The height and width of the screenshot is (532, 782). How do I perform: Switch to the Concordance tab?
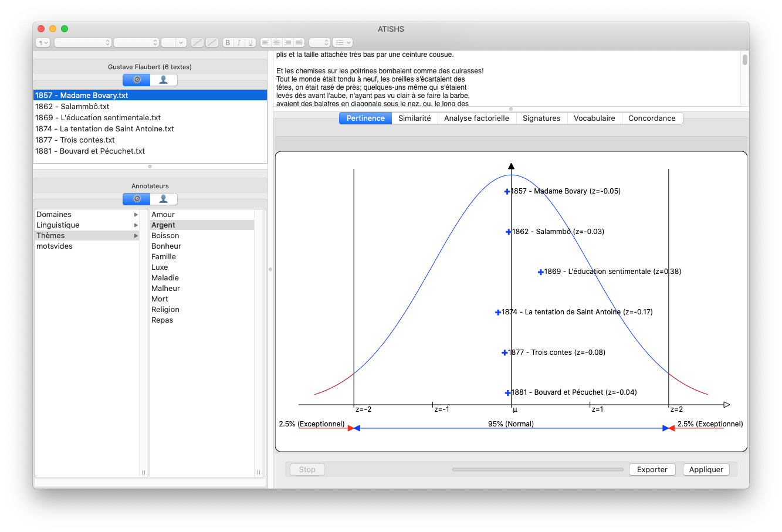coord(652,118)
